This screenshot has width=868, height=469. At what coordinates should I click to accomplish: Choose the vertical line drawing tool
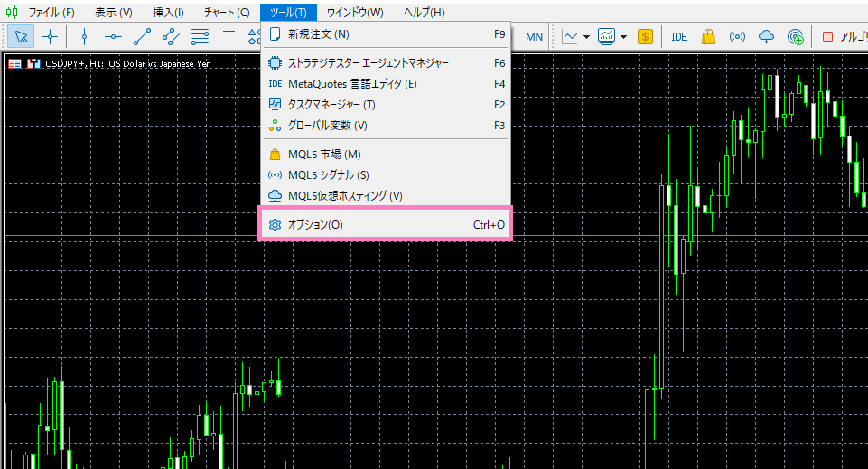click(84, 37)
